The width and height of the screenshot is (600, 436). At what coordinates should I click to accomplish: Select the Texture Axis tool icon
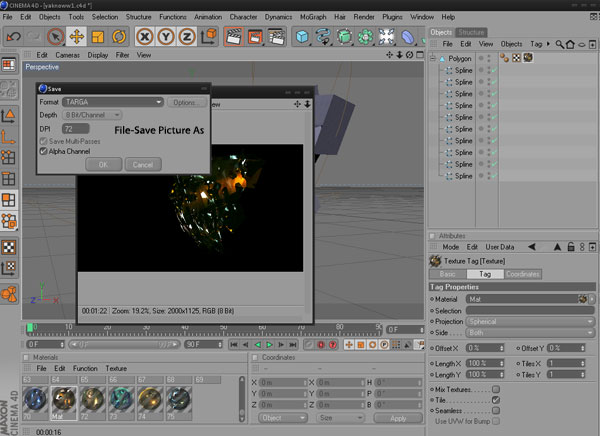tap(8, 268)
